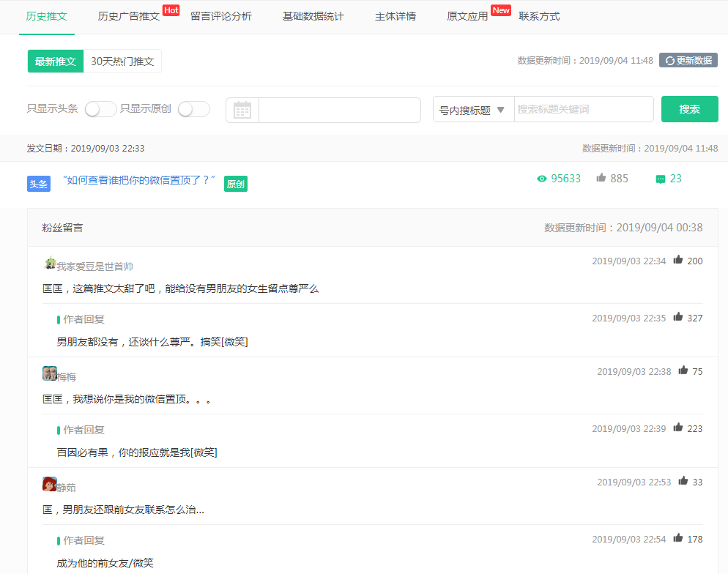The height and width of the screenshot is (574, 728).
Task: Click timestamp 2019/09/03 22:34
Action: click(x=628, y=261)
